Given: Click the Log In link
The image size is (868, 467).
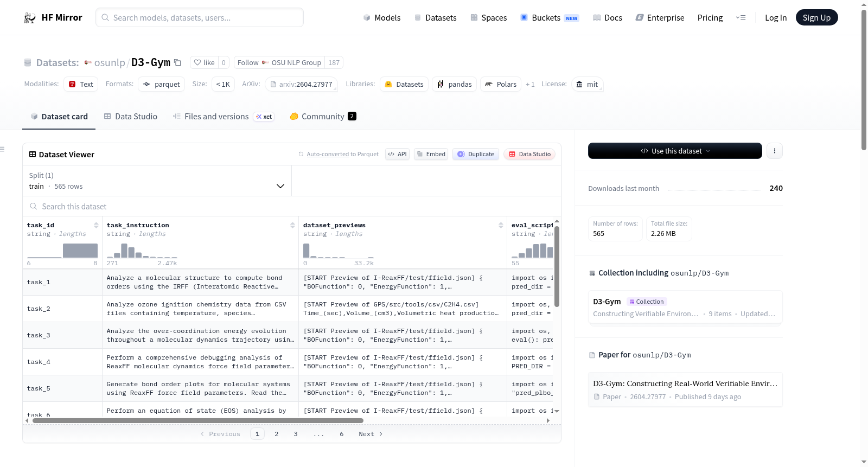Looking at the screenshot, I should (776, 17).
